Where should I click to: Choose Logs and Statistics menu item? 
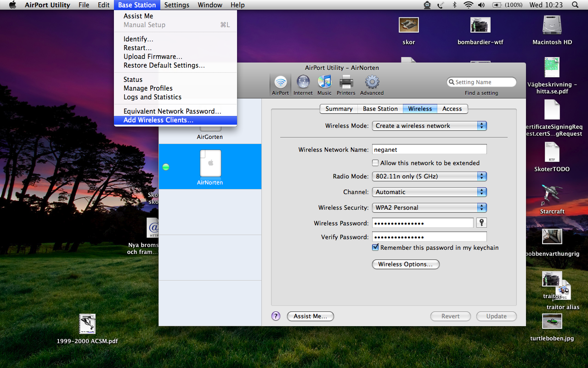click(175, 97)
